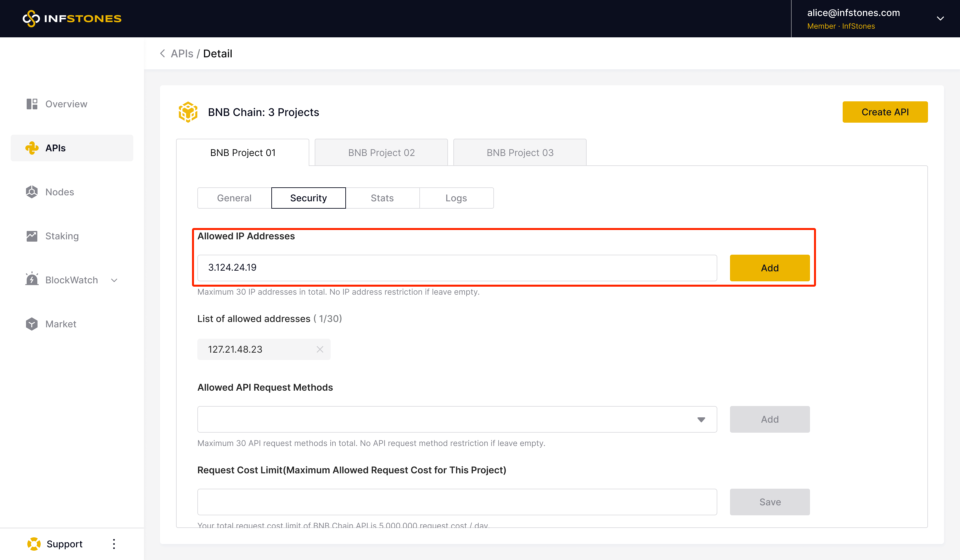Open the alice@infstones.com account dropdown
Image resolution: width=960 pixels, height=560 pixels.
[940, 18]
